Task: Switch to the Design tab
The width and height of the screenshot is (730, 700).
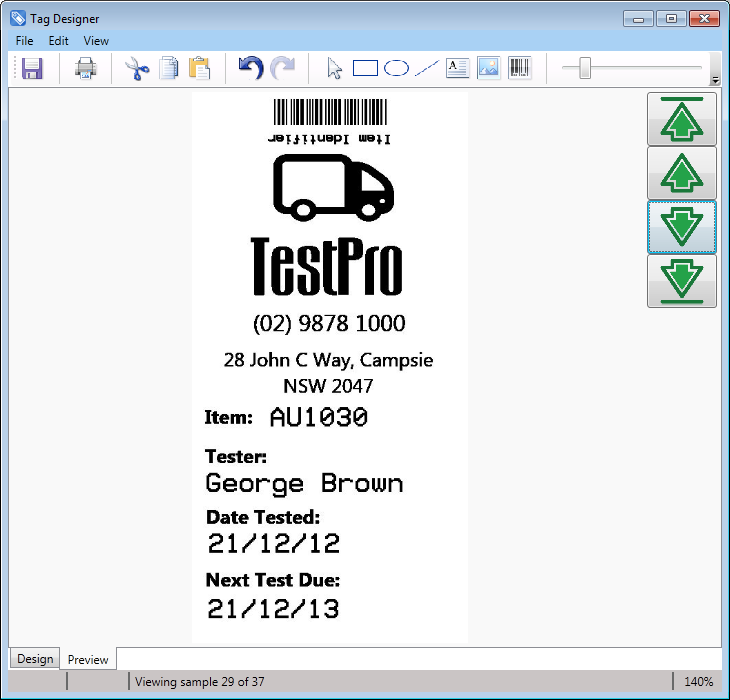Action: coord(34,659)
